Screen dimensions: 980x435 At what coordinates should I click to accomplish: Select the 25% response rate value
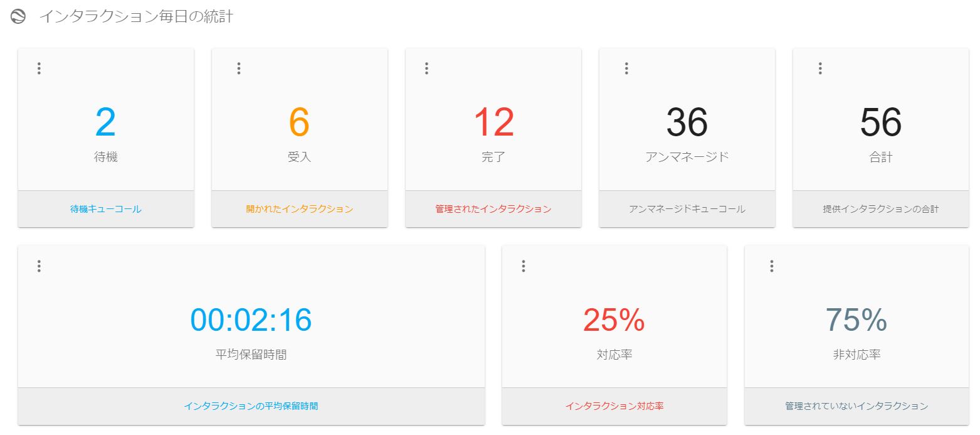click(x=614, y=320)
